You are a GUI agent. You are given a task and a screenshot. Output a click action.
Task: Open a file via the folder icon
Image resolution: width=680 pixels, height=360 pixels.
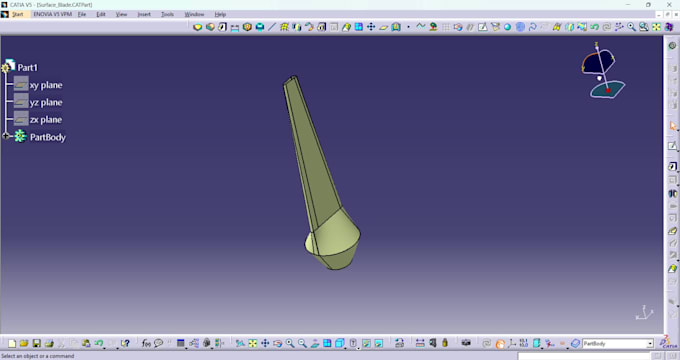coord(24,344)
